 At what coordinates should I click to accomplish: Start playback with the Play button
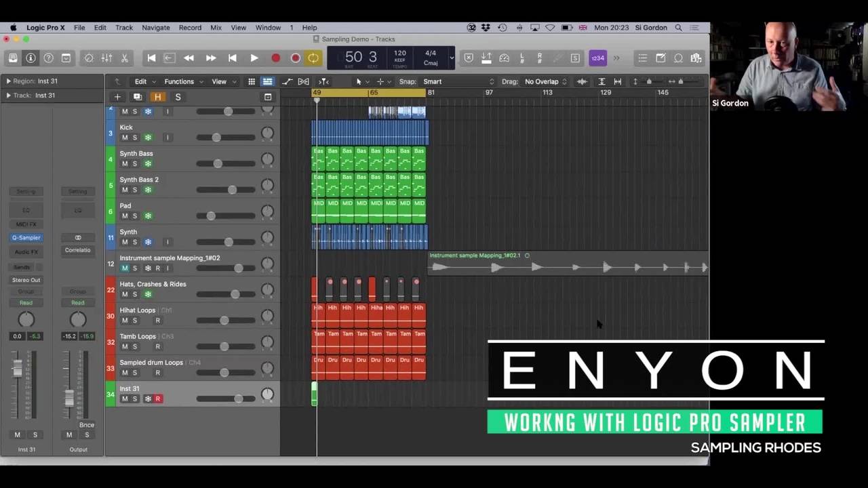(254, 58)
